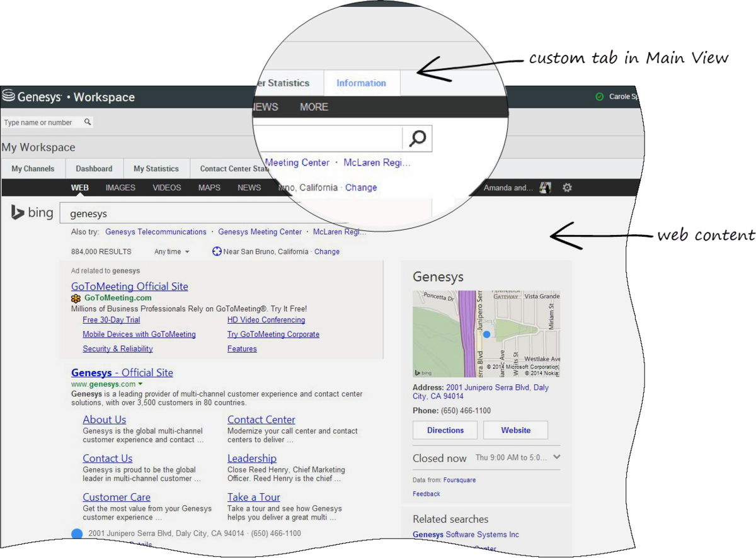The image size is (756, 558).
Task: Open Genesys Software Systems Inc related search
Action: pos(466,535)
